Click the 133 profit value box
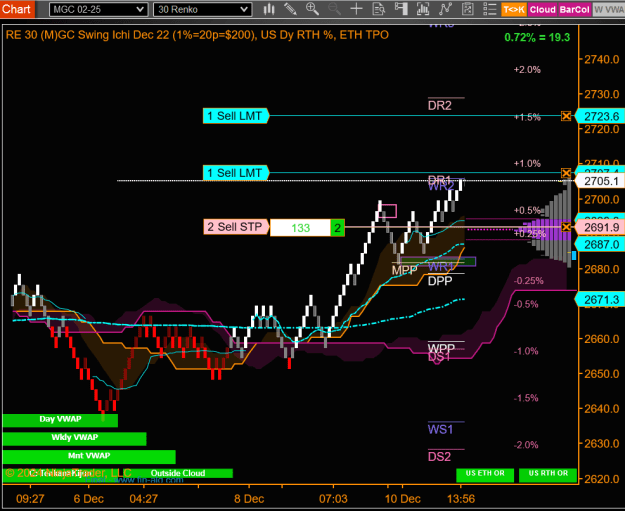Image resolution: width=625 pixels, height=511 pixels. coord(300,228)
